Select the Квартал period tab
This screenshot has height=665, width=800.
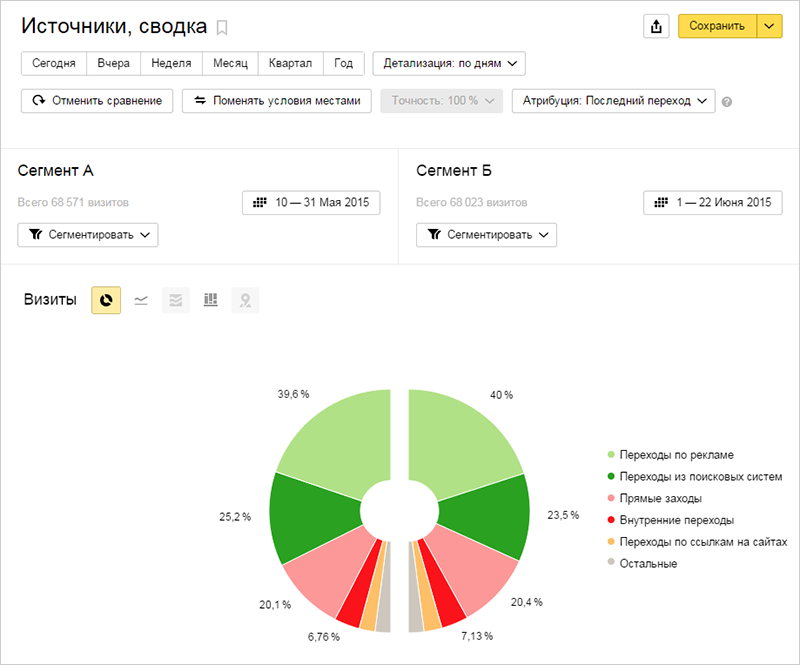290,63
